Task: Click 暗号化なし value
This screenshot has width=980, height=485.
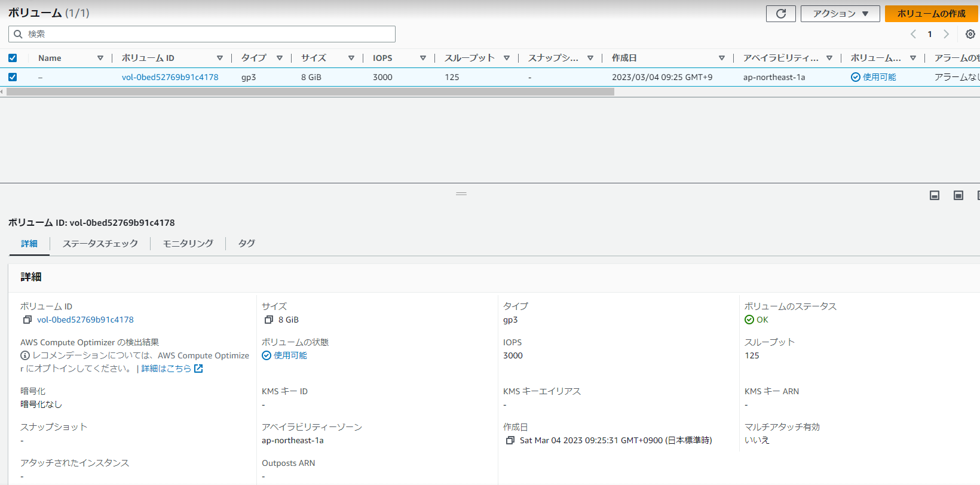Action: [x=41, y=404]
